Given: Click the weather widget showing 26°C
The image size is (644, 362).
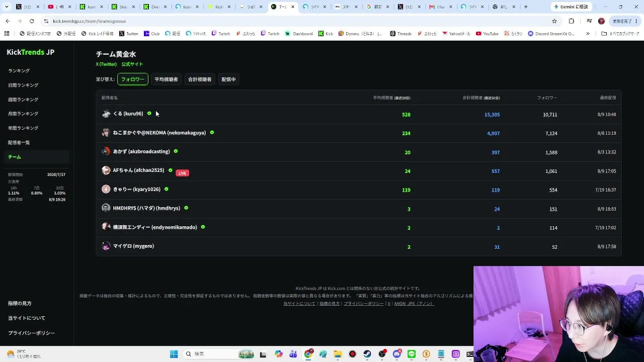Looking at the screenshot, I should tap(23, 354).
